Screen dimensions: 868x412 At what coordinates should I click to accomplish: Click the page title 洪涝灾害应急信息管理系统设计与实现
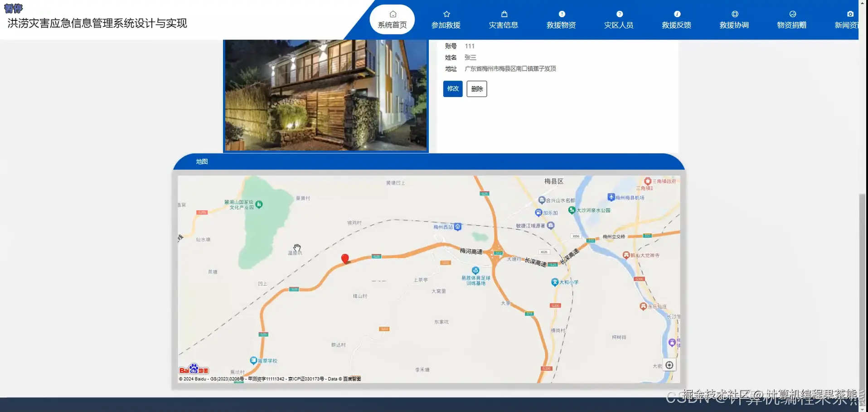pos(97,24)
